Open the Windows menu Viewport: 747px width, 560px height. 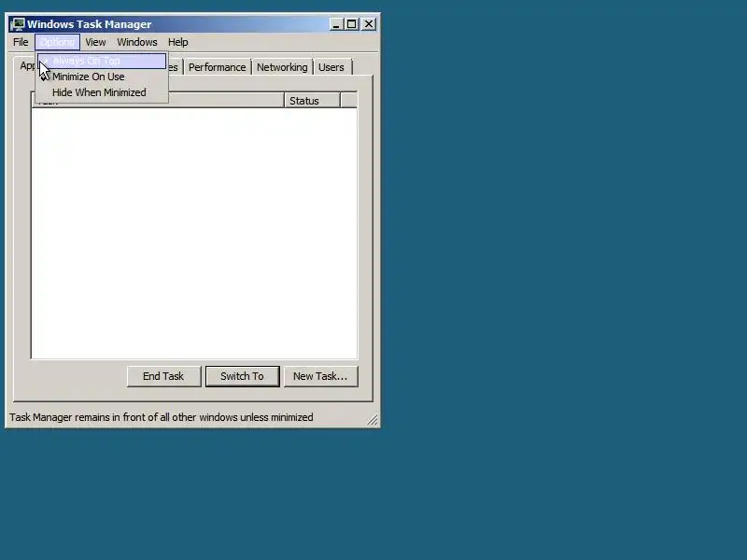pos(137,42)
